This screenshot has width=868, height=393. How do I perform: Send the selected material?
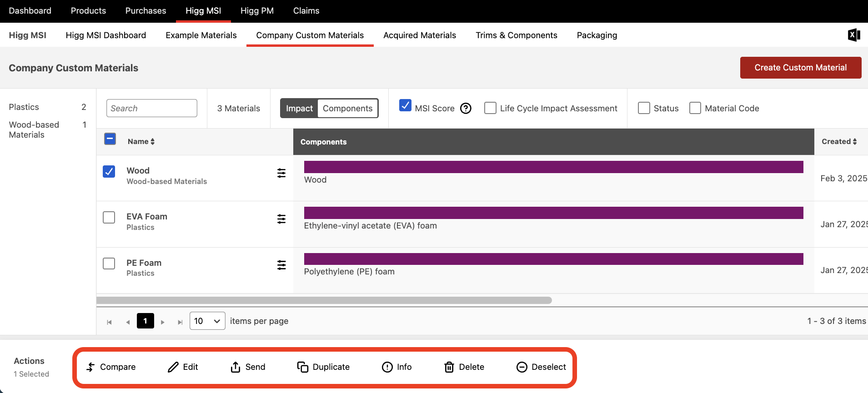248,367
